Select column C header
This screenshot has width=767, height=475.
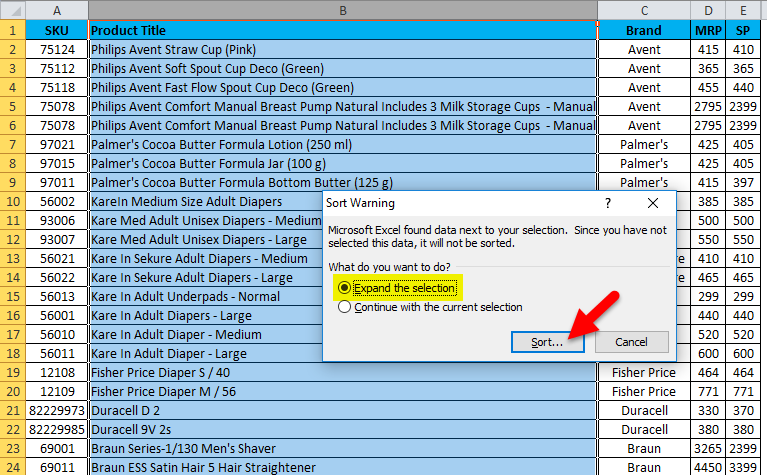point(644,10)
